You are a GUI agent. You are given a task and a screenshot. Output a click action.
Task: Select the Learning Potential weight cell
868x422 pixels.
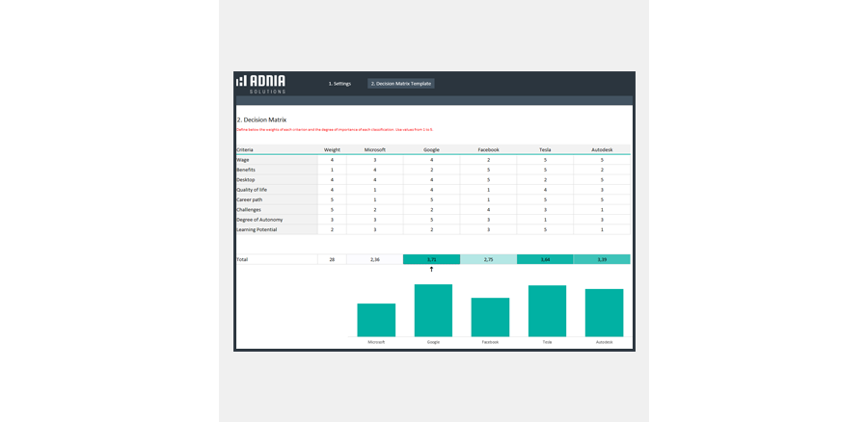coord(332,229)
